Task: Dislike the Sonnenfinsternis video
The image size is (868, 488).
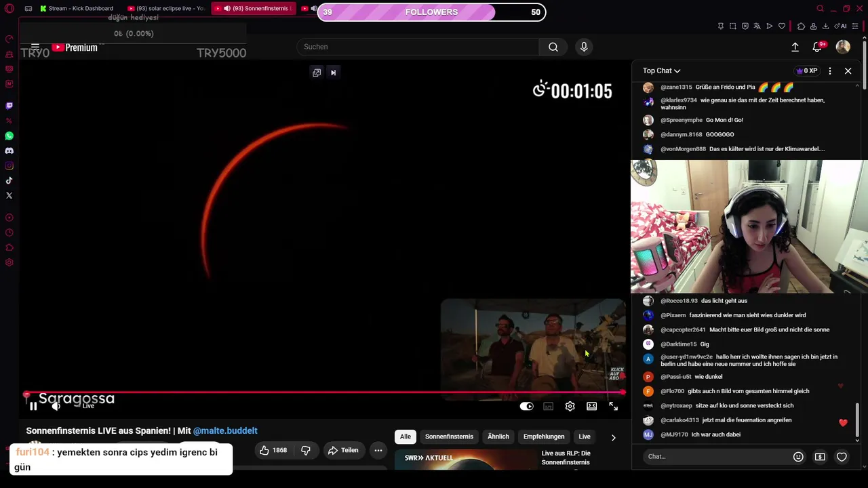Action: tap(306, 450)
